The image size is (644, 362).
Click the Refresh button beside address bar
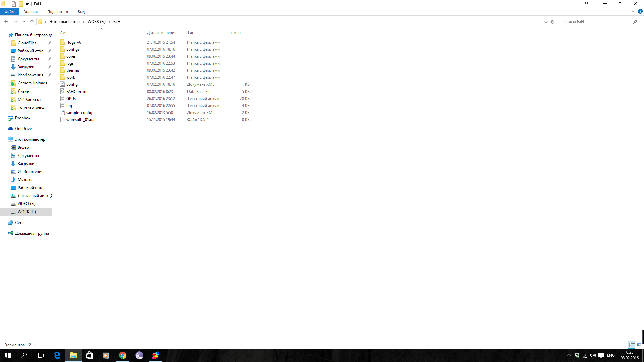pyautogui.click(x=553, y=22)
